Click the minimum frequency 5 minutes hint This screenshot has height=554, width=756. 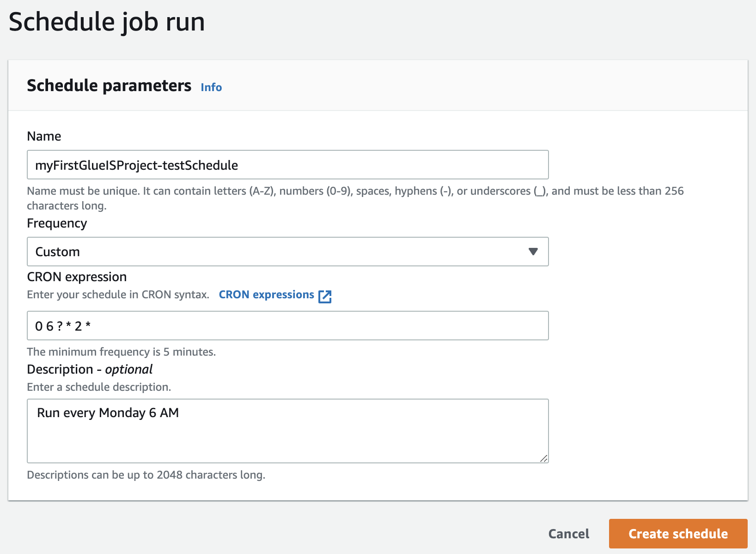click(121, 352)
